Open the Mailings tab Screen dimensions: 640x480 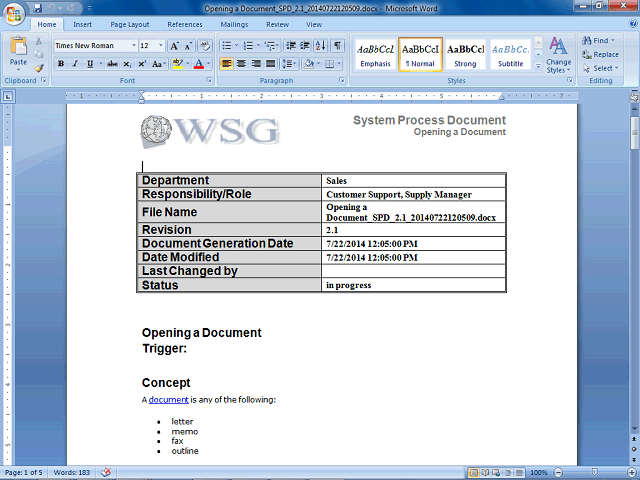pos(234,24)
